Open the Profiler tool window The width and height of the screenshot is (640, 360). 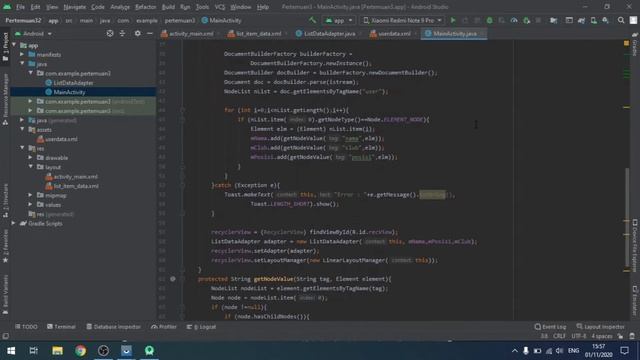[x=164, y=327]
